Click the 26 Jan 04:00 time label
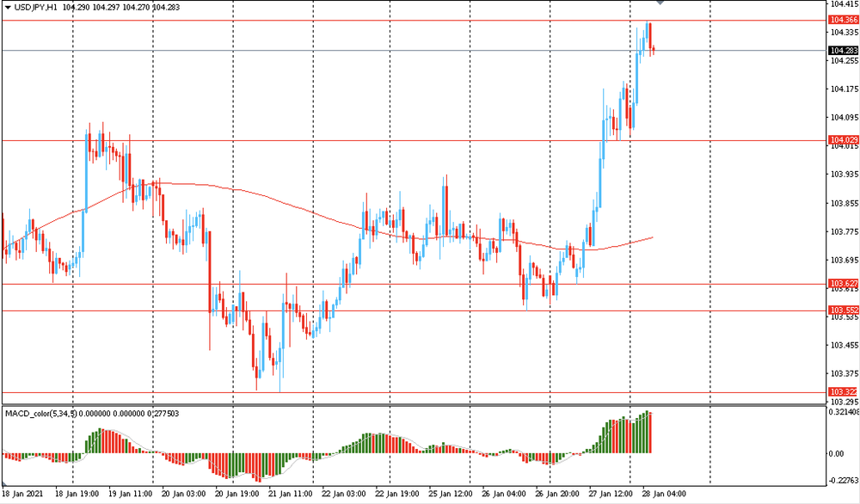860x504 pixels. click(504, 494)
